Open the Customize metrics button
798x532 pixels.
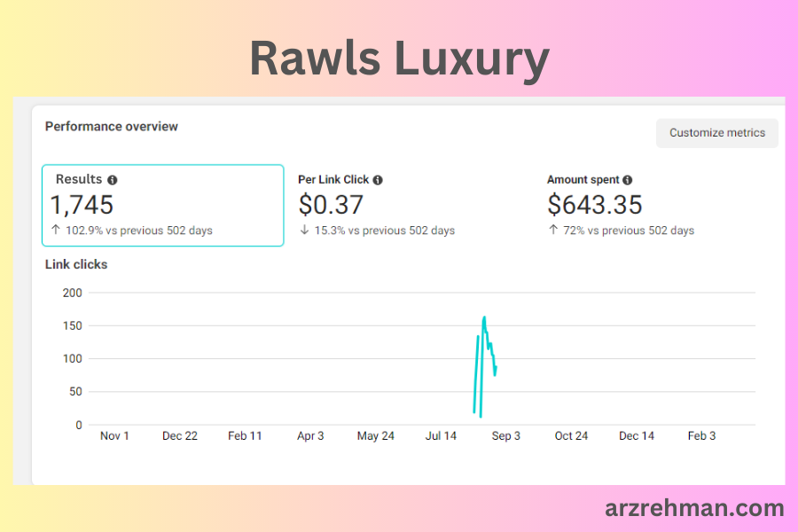[716, 133]
